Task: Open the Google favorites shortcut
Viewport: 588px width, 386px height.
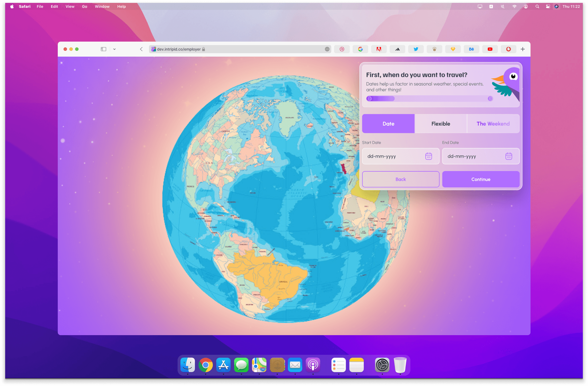Action: 360,49
